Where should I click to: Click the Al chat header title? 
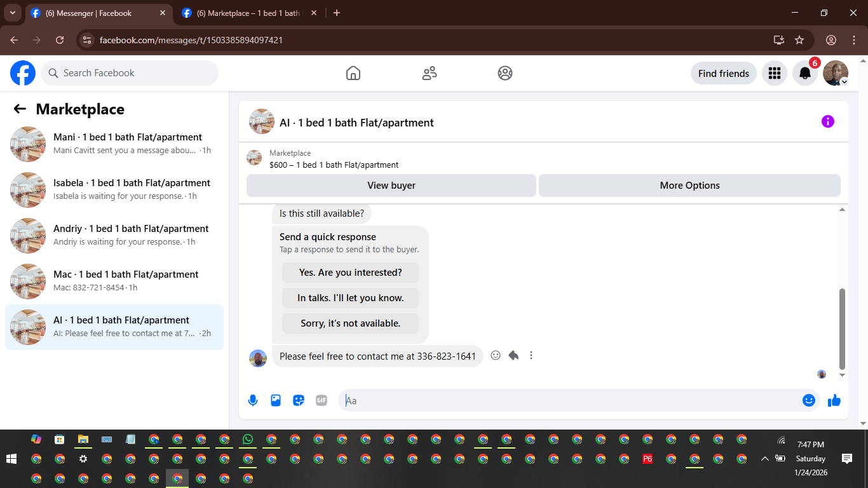[x=356, y=123]
